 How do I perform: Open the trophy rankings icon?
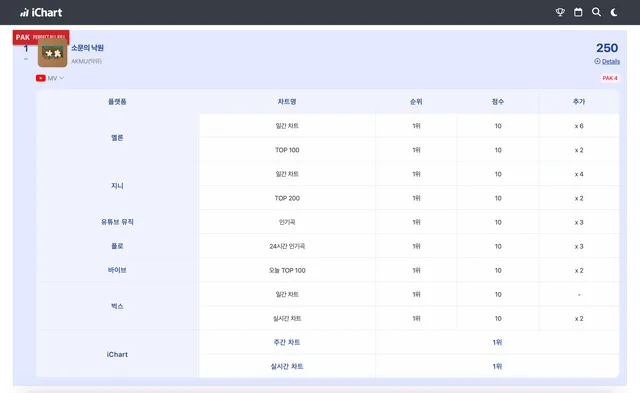point(560,12)
